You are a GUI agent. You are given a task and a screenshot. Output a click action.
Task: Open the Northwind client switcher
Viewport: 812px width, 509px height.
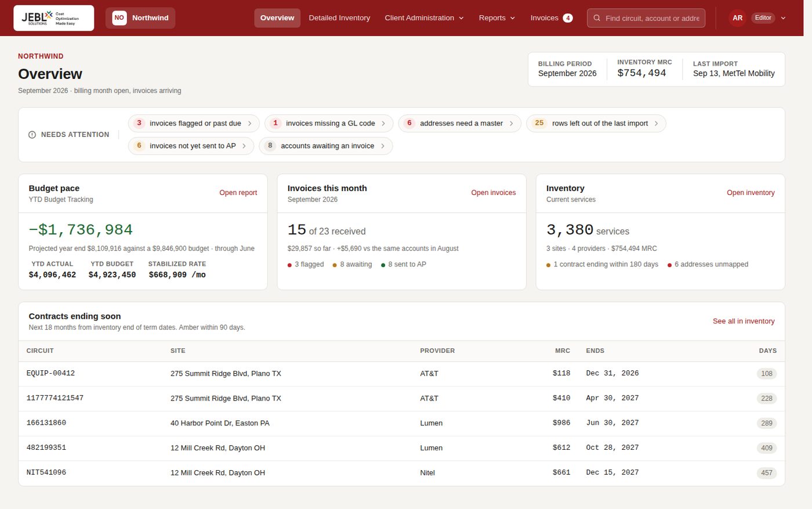140,18
